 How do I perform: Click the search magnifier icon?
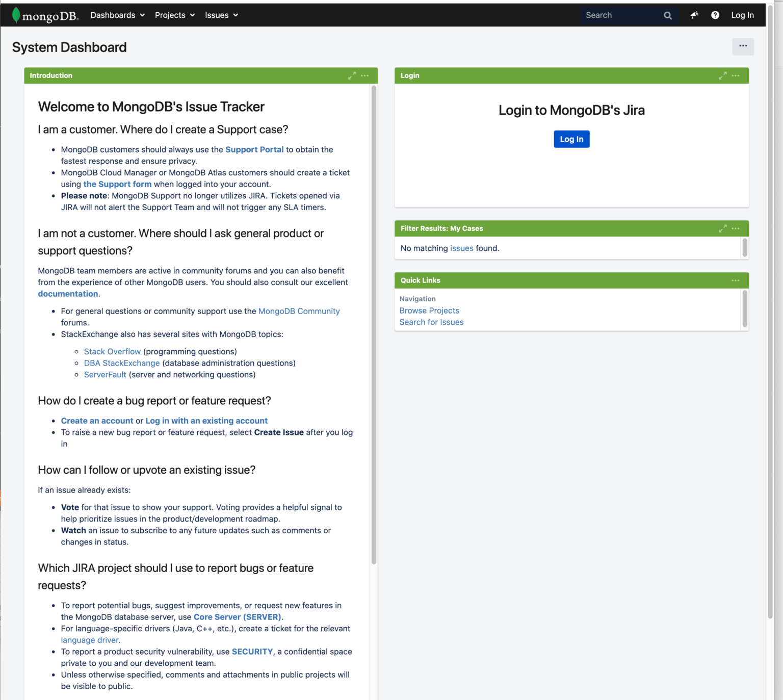click(667, 15)
